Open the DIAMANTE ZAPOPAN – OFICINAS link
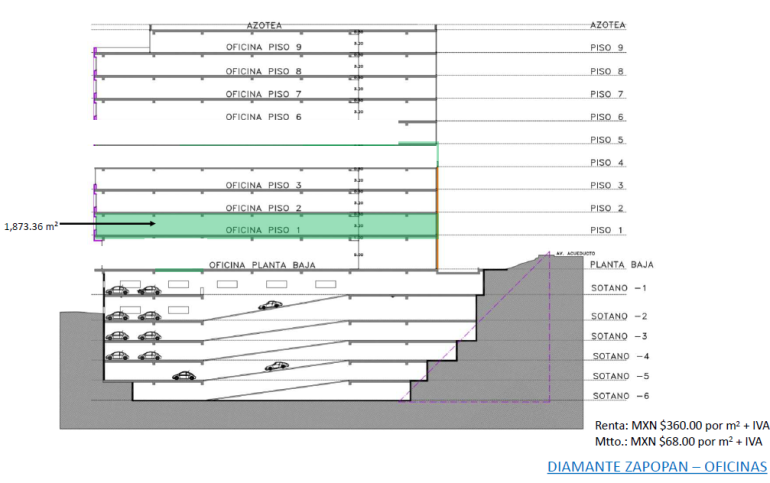Image resolution: width=770 pixels, height=483 pixels. click(x=657, y=467)
